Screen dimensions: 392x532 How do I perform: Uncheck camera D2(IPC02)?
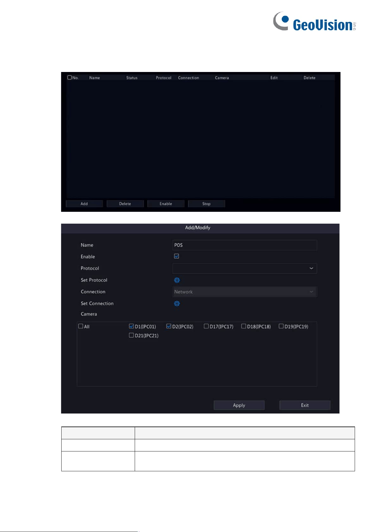click(169, 326)
